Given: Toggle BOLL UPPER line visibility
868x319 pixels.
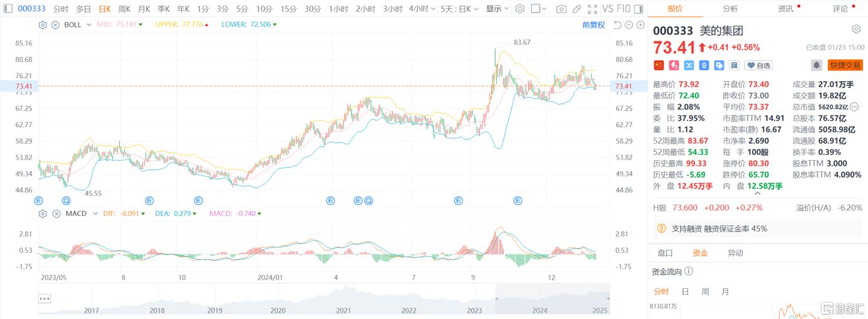Looking at the screenshot, I should click(182, 24).
